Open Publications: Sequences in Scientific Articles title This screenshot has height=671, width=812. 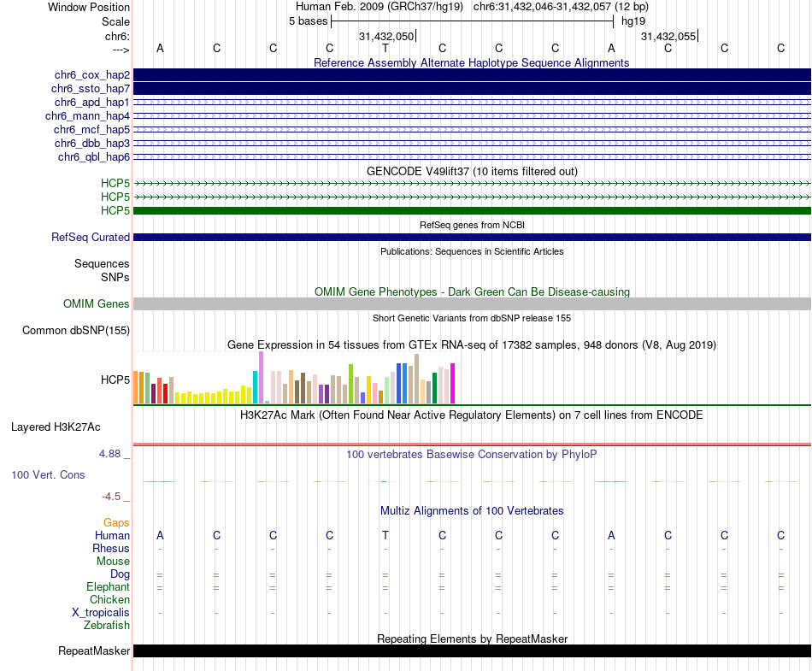click(x=472, y=251)
